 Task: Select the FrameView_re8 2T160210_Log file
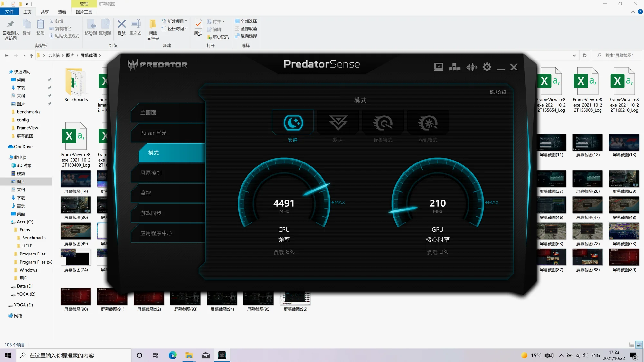[x=624, y=90]
